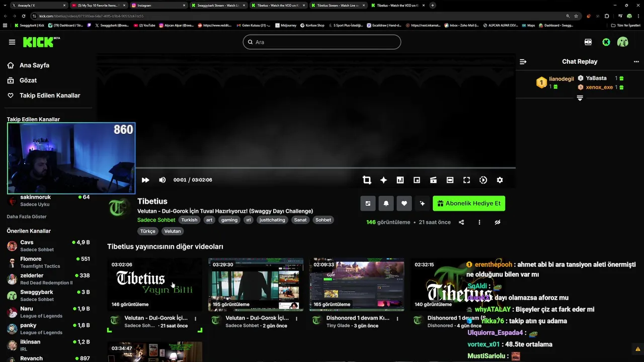Viewport: 644px width, 362px height.
Task: Open the Chat Replay three-dot options
Action: (x=636, y=62)
